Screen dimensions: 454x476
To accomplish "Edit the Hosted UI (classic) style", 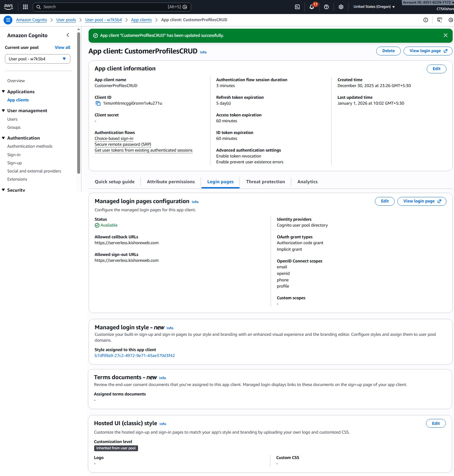I will [x=435, y=424].
